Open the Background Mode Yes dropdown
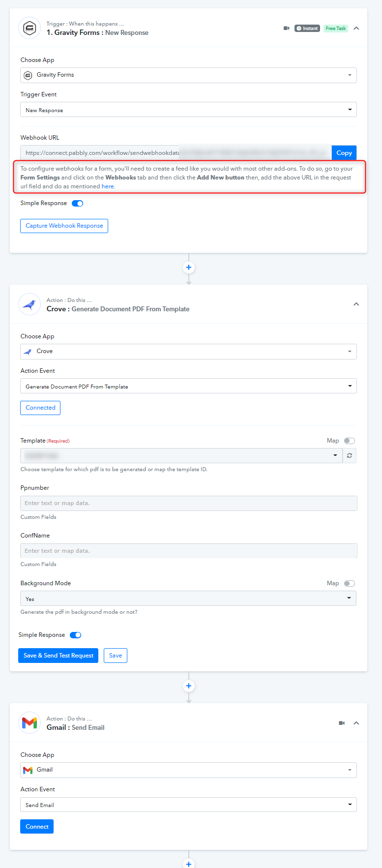 (x=188, y=599)
